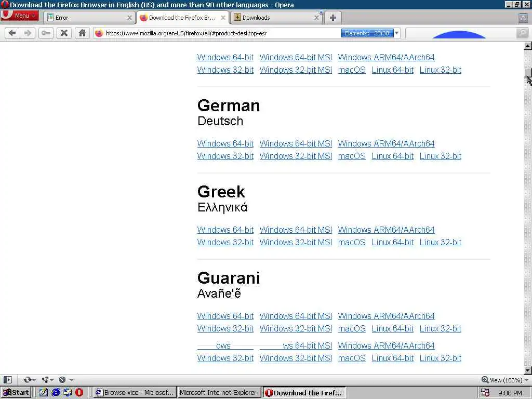The height and width of the screenshot is (399, 532).
Task: Switch to the Error tab
Action: tap(89, 18)
